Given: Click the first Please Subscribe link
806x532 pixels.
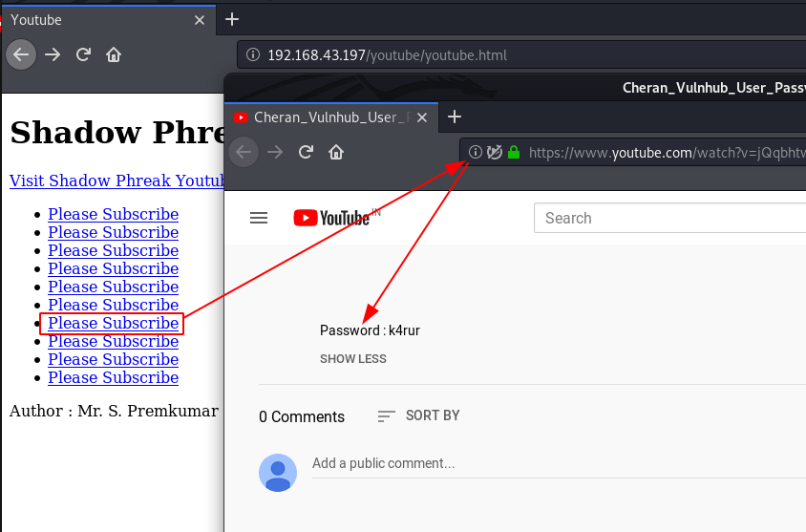Looking at the screenshot, I should pos(113,214).
